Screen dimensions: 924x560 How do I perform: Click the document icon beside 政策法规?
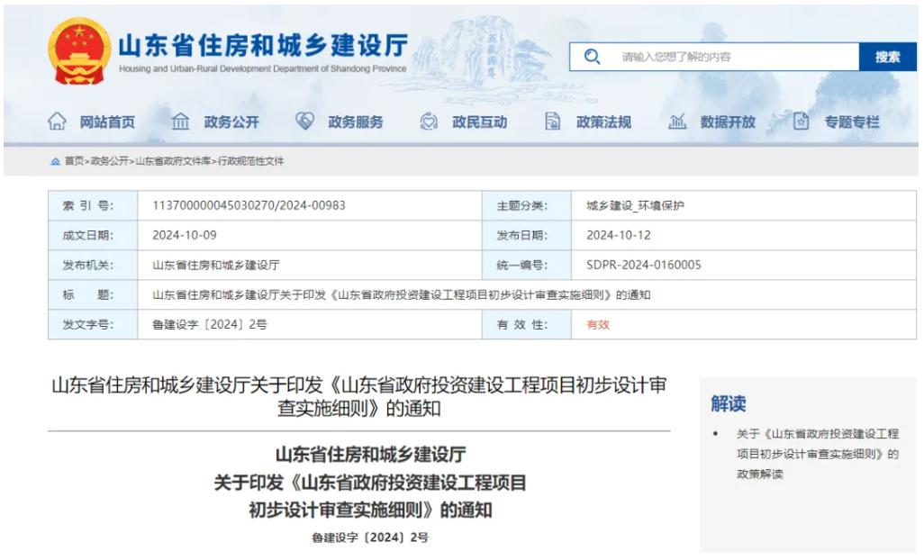pos(553,122)
